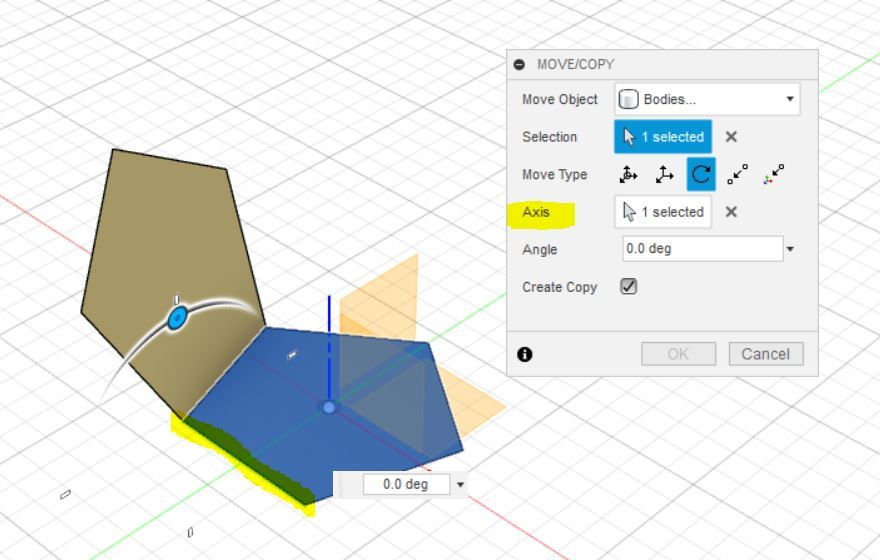Click the blue rotation handle on the arc
Screen dimensions: 880x560
(177, 318)
